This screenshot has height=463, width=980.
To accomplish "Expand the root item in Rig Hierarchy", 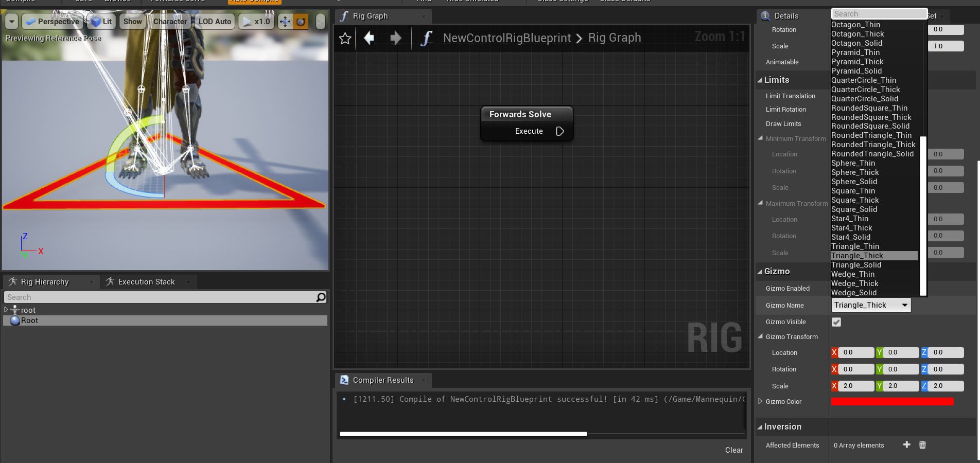I will coord(6,310).
